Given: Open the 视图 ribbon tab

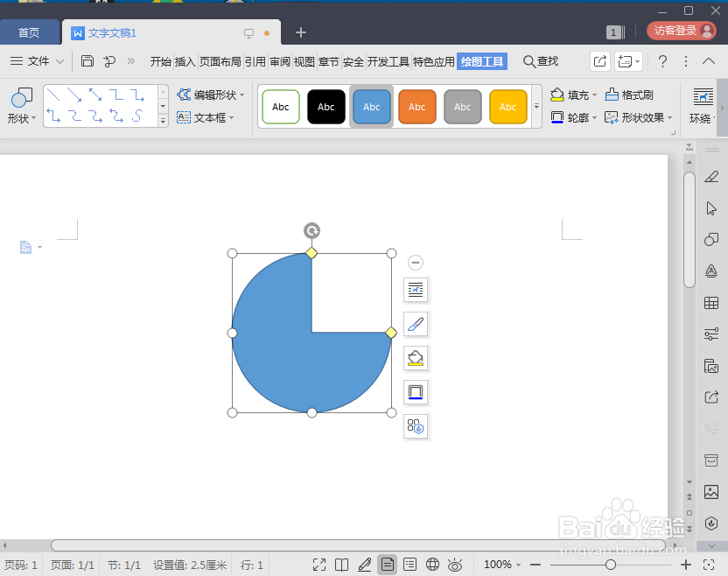Looking at the screenshot, I should click(304, 61).
